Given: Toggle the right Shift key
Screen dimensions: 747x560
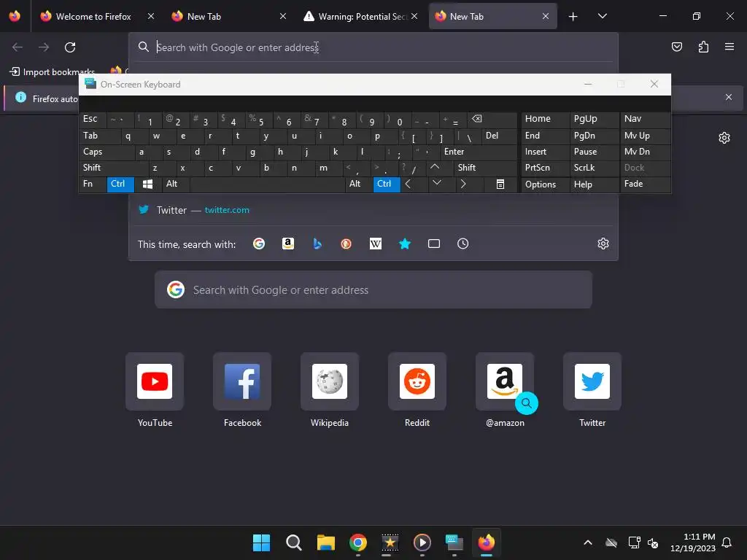Looking at the screenshot, I should [x=485, y=168].
